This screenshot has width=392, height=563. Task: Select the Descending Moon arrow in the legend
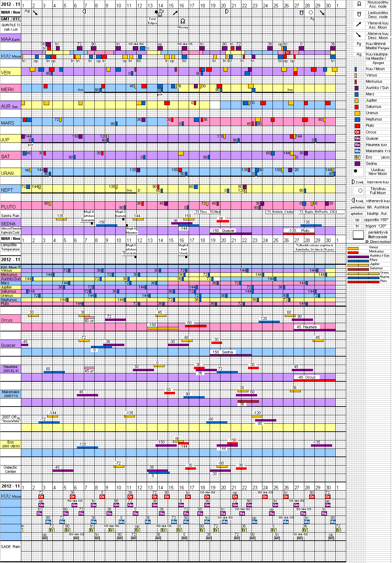(x=359, y=35)
